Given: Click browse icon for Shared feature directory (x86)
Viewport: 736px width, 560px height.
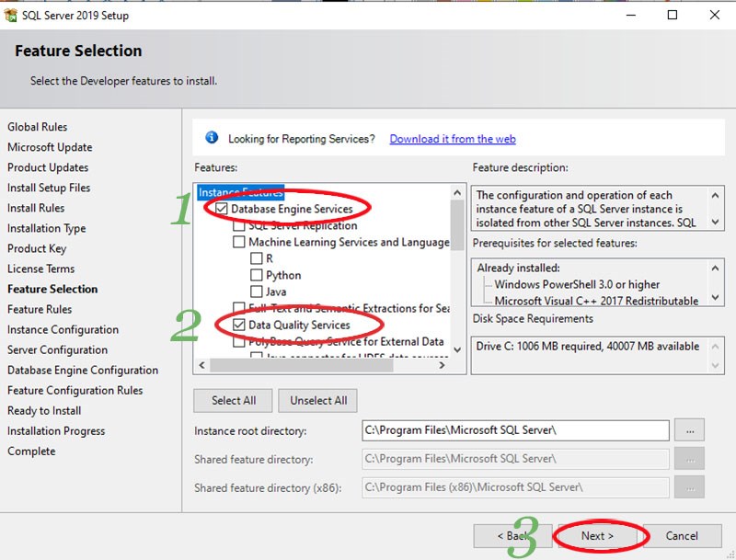Looking at the screenshot, I should click(x=689, y=487).
